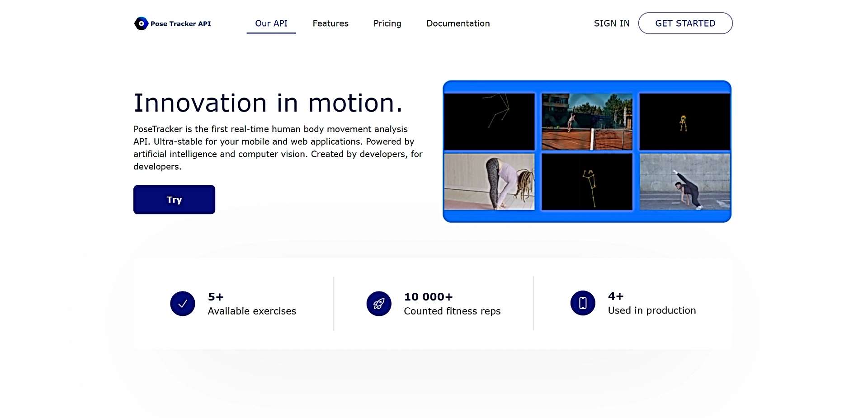
Task: Click the rocket icon for Counted fitness reps
Action: (x=379, y=303)
